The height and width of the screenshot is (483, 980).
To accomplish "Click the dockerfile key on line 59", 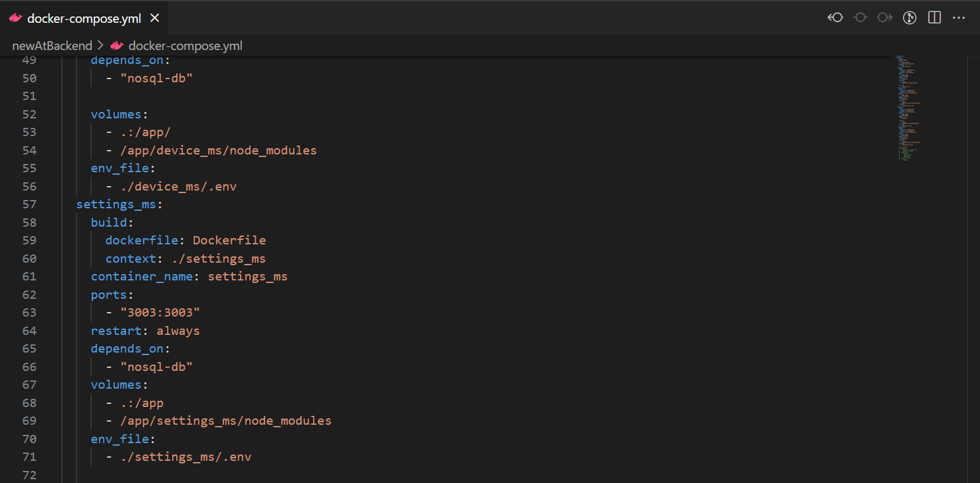I will pyautogui.click(x=142, y=241).
